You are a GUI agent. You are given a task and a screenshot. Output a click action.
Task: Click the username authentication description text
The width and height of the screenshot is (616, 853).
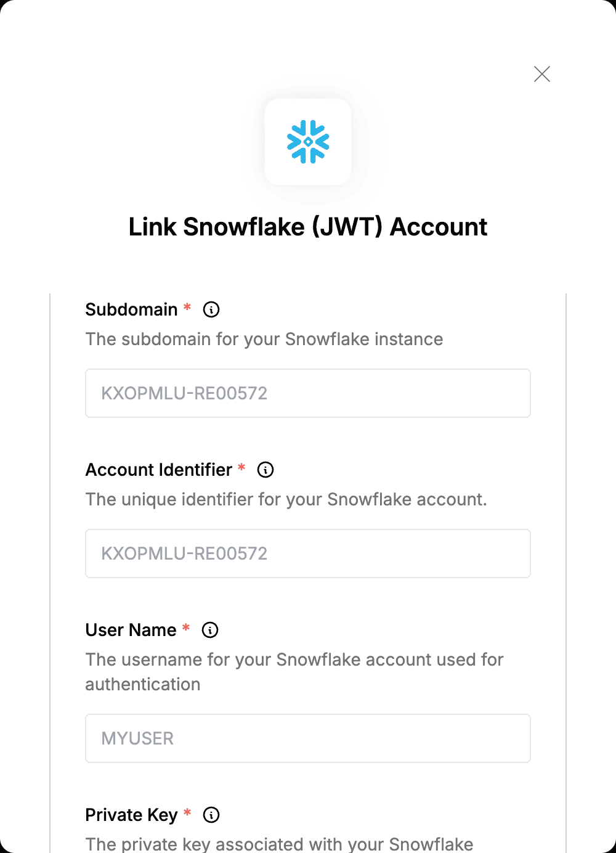[294, 672]
